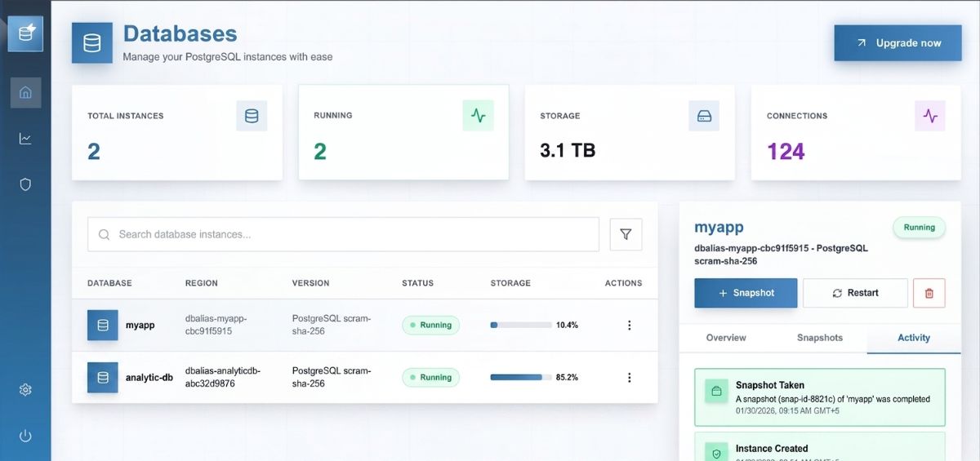Select the Activity tab
The image size is (980, 461).
tap(914, 337)
